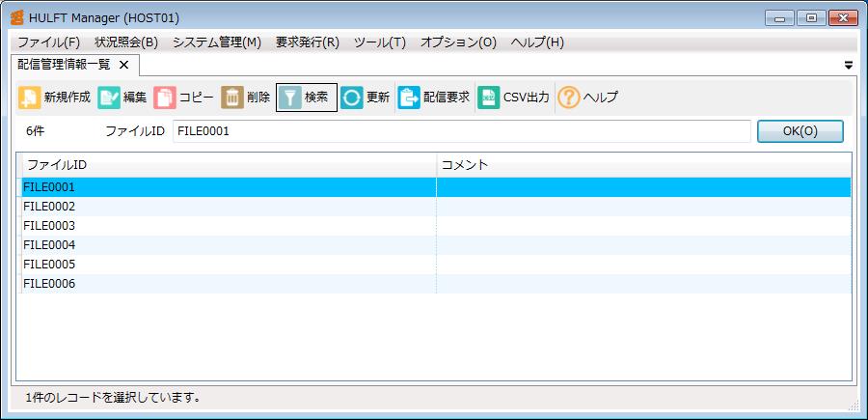Select the FILE0002 row

pyautogui.click(x=436, y=207)
